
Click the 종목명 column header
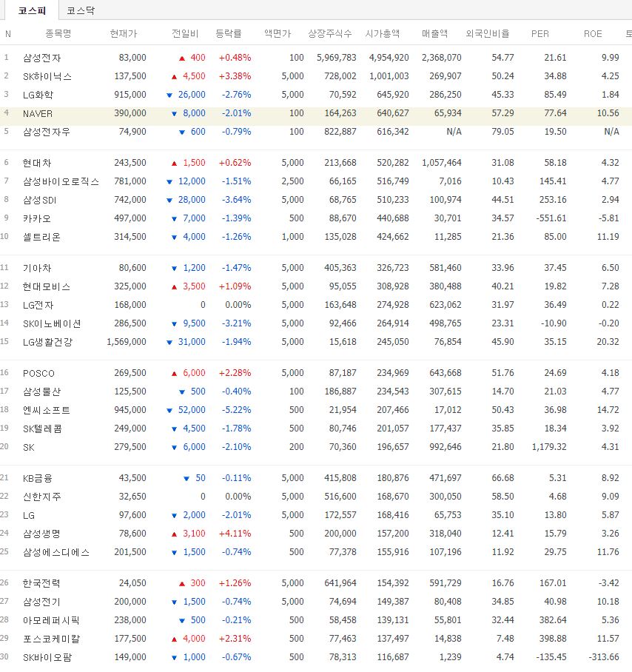(58, 33)
